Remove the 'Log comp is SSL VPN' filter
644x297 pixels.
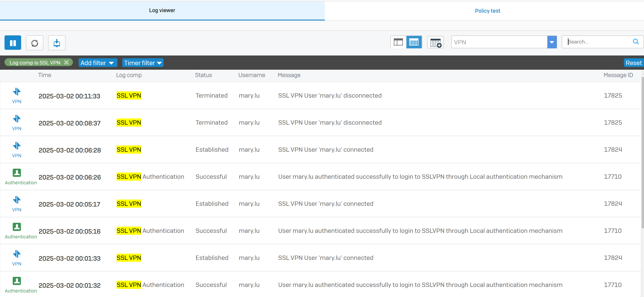pos(66,62)
